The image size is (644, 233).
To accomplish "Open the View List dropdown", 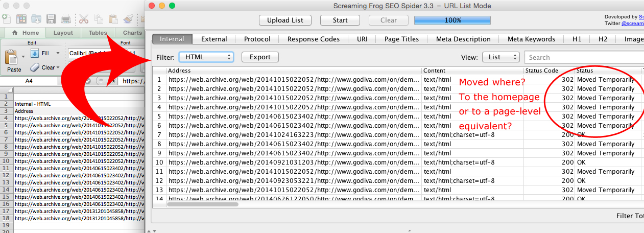I will tap(500, 57).
